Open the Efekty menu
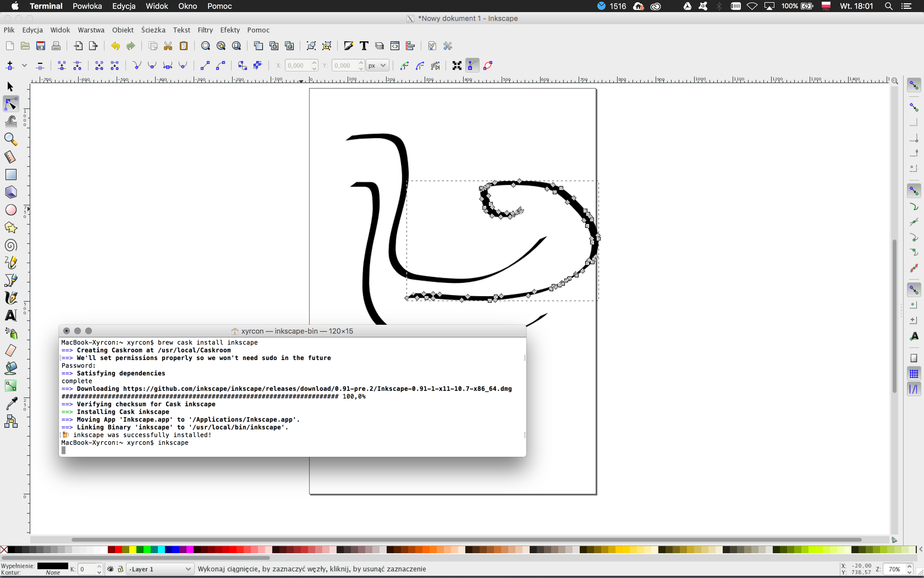924x578 pixels. [x=230, y=30]
